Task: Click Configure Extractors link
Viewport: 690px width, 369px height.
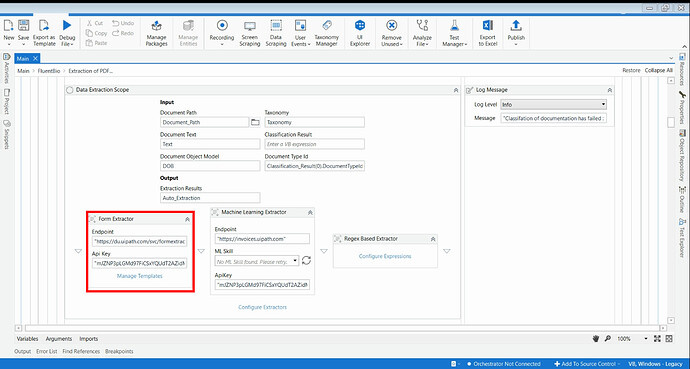Action: 262,307
